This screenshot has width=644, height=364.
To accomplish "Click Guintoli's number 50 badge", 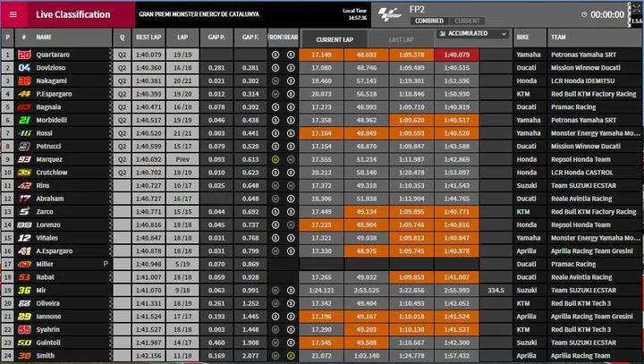I will [x=24, y=343].
